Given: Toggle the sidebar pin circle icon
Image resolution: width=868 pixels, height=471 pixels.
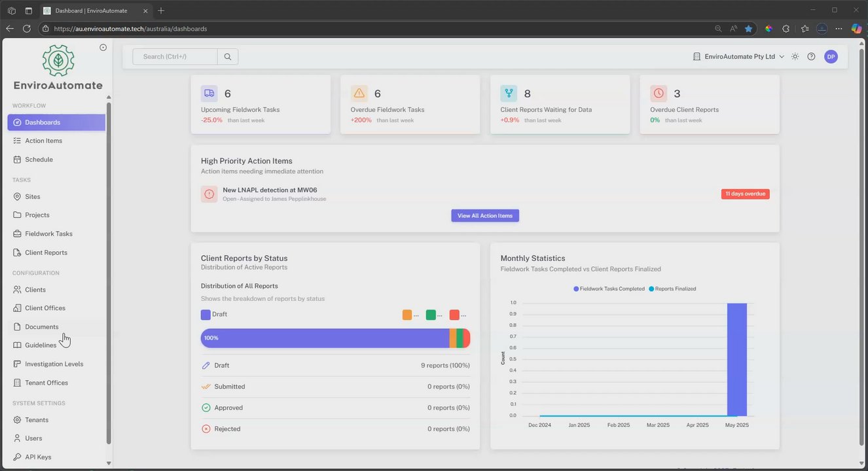Looking at the screenshot, I should [x=103, y=47].
